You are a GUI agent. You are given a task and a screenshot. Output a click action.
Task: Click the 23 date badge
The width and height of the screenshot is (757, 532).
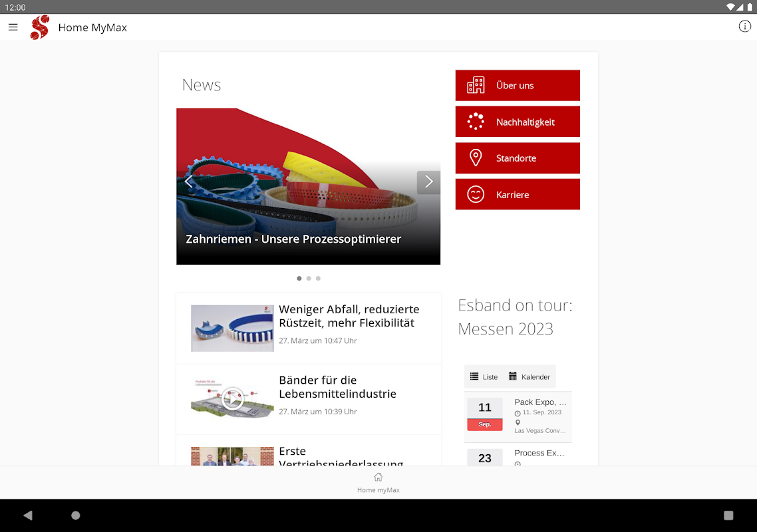[485, 457]
